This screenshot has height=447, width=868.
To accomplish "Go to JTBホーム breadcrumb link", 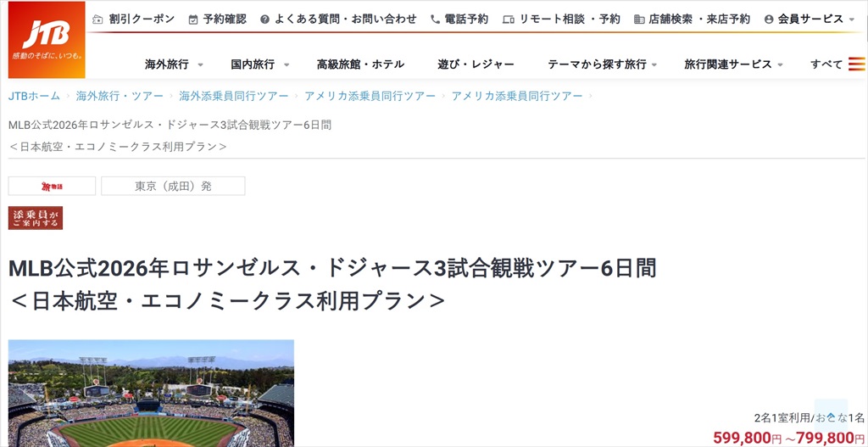I will pyautogui.click(x=34, y=96).
